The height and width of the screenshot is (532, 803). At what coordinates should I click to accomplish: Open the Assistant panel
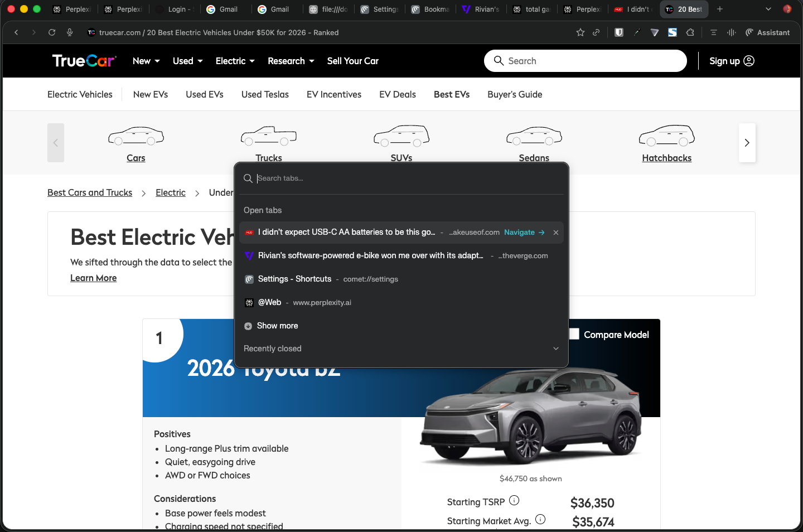tap(767, 32)
